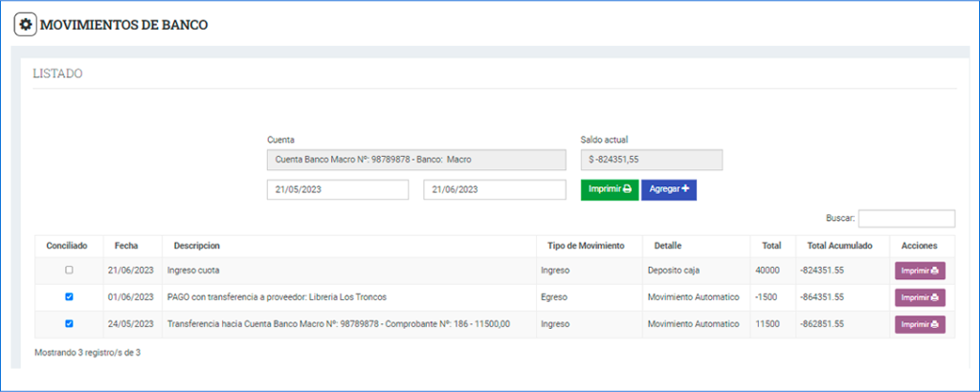The width and height of the screenshot is (980, 392).
Task: Sort by the Conciliado column header
Action: pyautogui.click(x=67, y=246)
